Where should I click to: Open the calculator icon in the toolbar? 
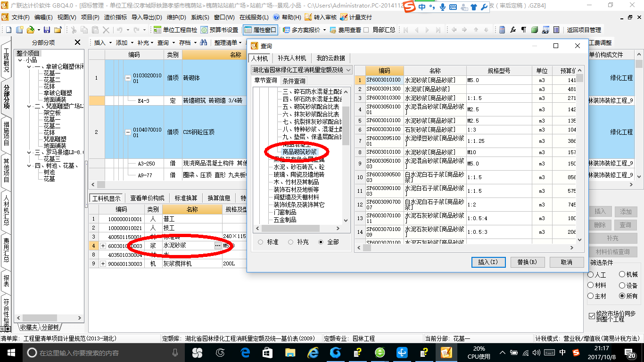coord(502,30)
